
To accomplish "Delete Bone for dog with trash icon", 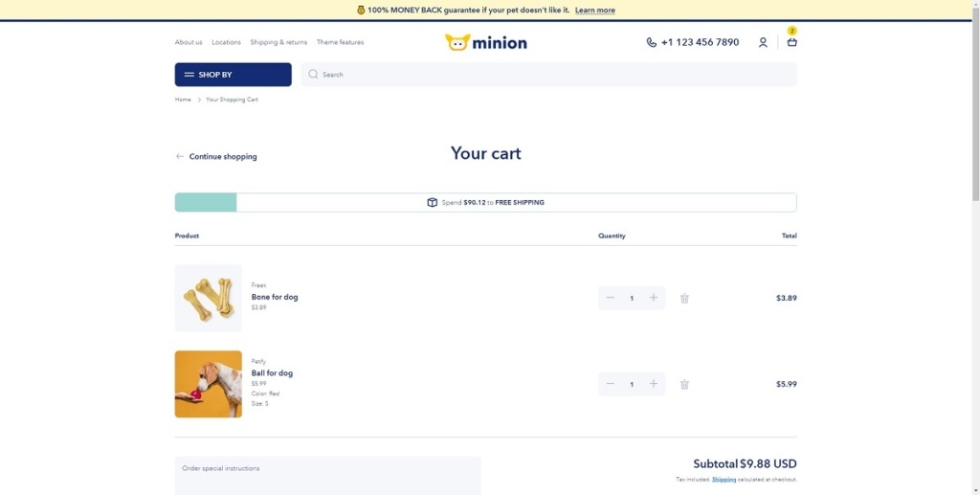I will 684,298.
